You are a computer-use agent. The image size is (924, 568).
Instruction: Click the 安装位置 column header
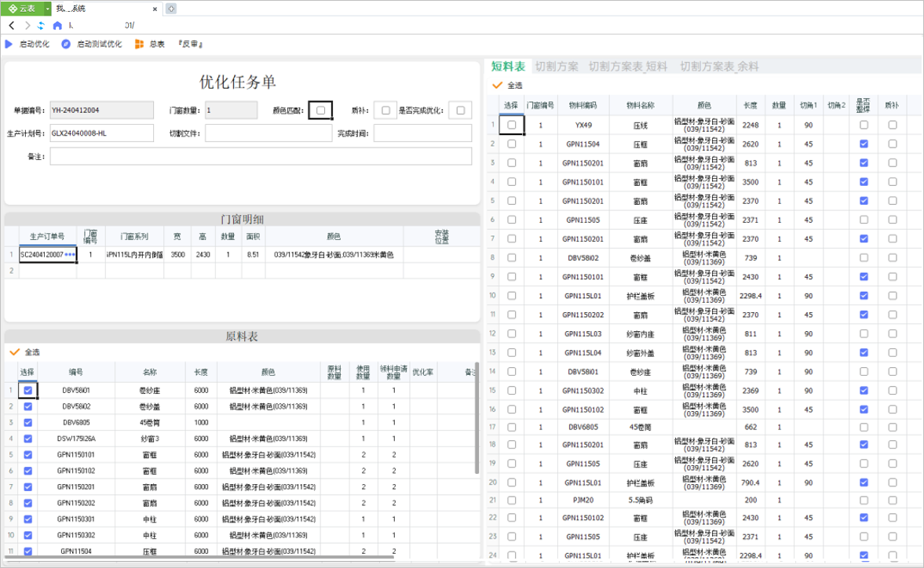(441, 237)
